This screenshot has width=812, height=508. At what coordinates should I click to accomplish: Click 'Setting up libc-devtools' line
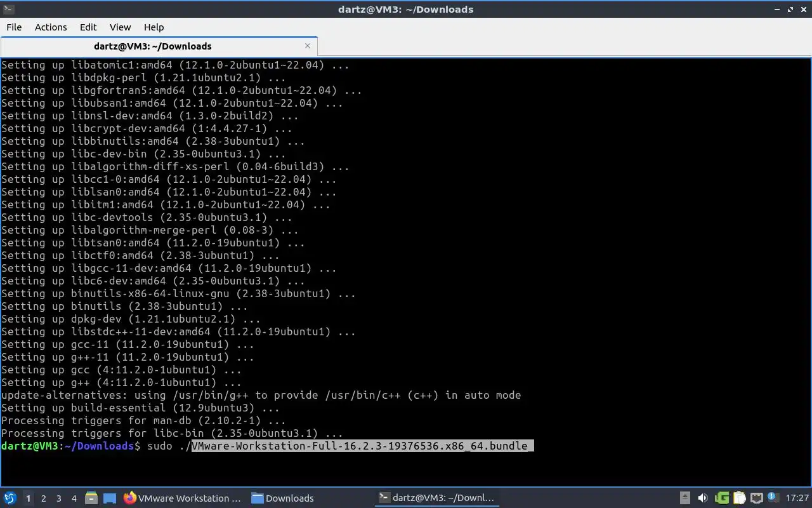pyautogui.click(x=147, y=217)
